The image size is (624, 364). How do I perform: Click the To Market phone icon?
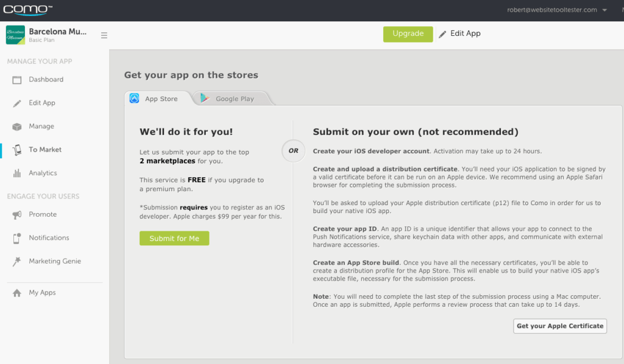tap(16, 150)
